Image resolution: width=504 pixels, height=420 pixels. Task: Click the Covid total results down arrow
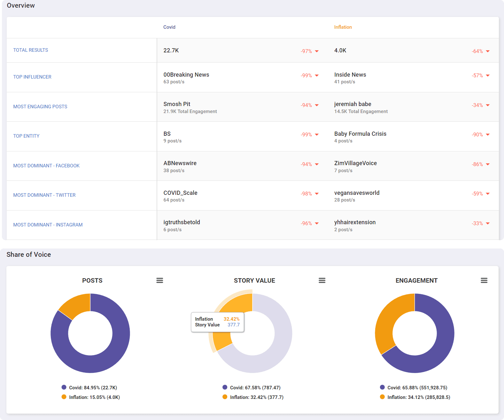click(x=317, y=51)
